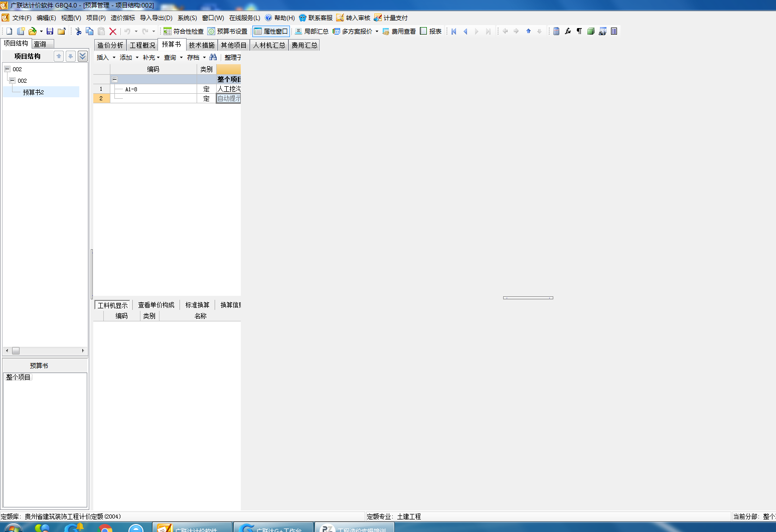The width and height of the screenshot is (776, 532).
Task: Move project item down in 项目结构
Action: [x=71, y=56]
